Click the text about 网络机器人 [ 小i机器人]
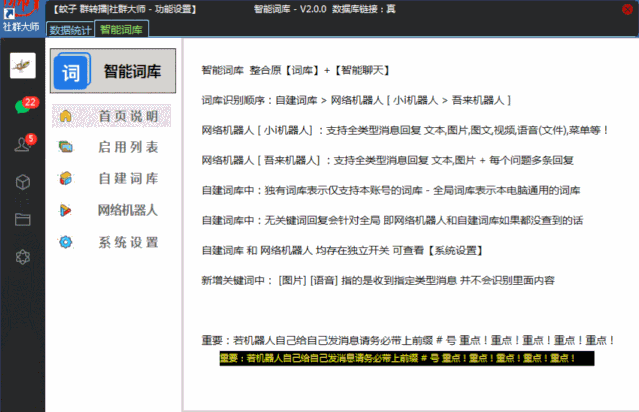This screenshot has width=639, height=412. coord(405,130)
